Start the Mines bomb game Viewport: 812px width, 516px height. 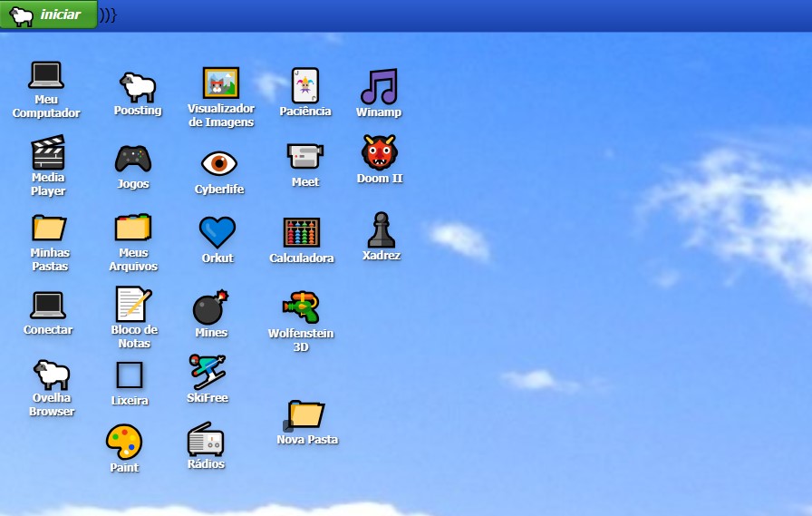210,308
